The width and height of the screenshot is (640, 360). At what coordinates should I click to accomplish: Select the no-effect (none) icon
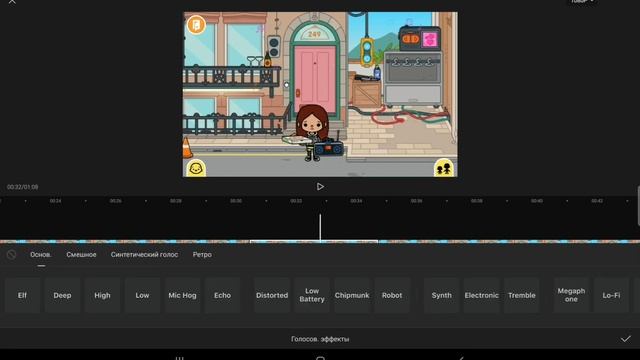[11, 255]
